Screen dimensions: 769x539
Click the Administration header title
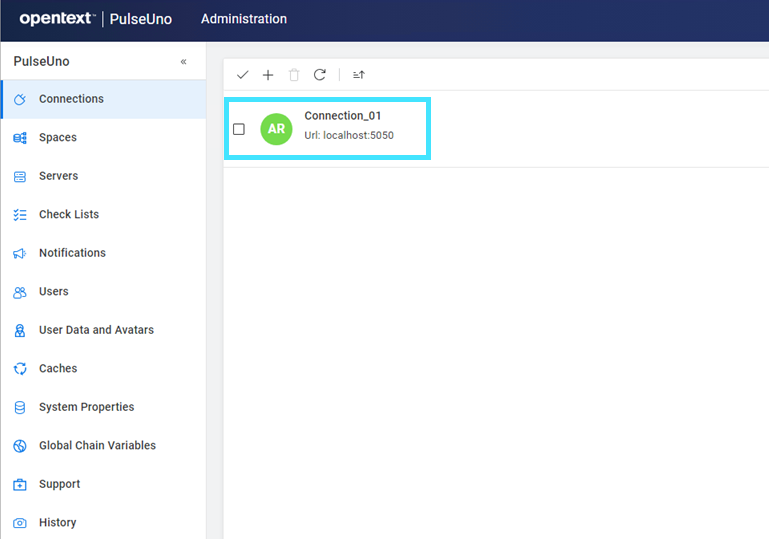244,19
